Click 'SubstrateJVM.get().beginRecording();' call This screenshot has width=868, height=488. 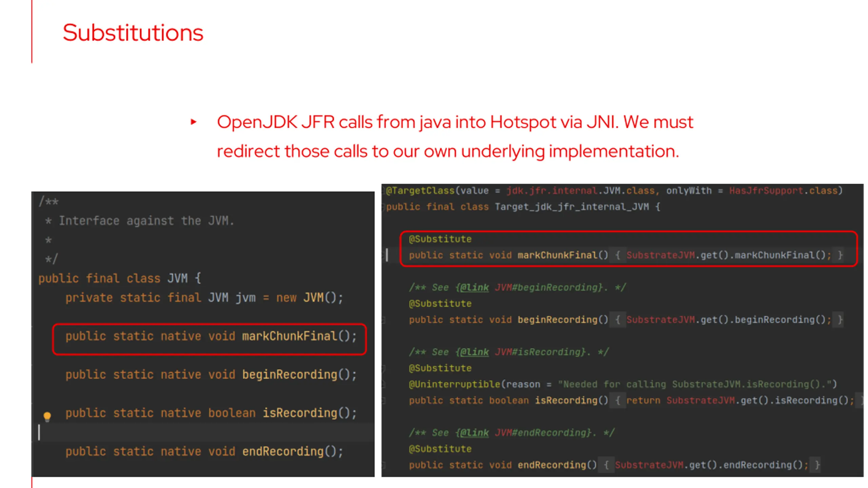click(728, 320)
